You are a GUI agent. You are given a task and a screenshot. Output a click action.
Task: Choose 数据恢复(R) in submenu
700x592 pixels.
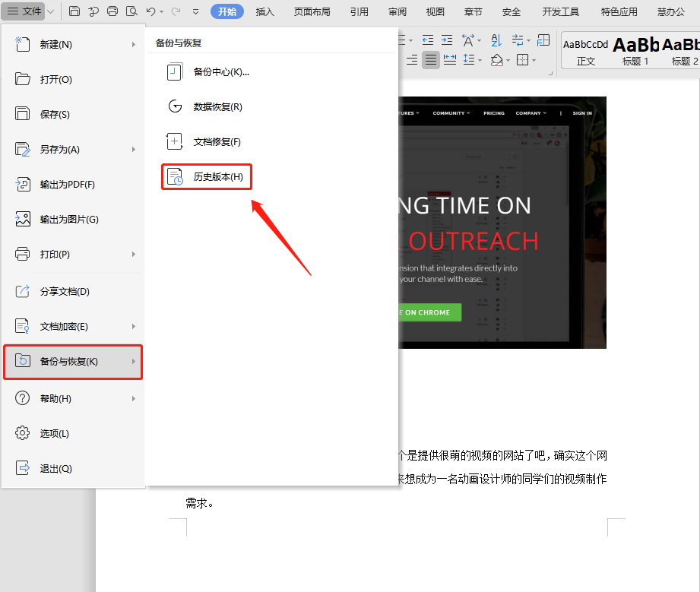point(204,106)
